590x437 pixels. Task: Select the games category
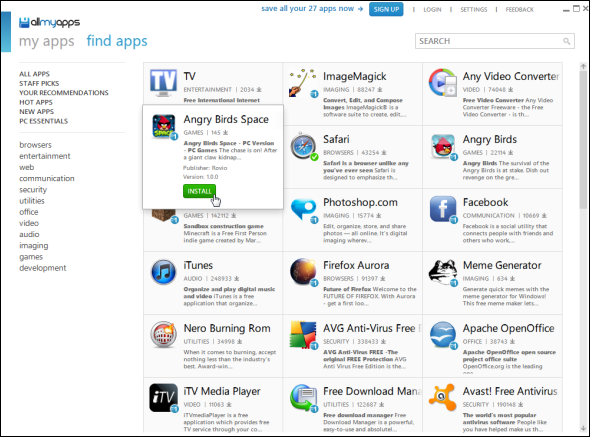coord(31,257)
